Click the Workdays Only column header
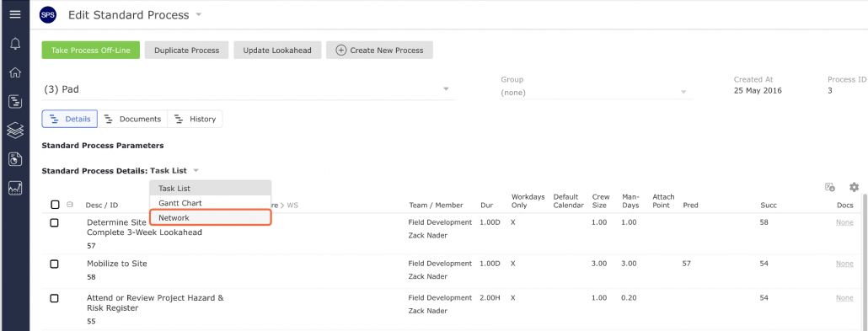Viewport: 868px width, 331px height. (528, 201)
